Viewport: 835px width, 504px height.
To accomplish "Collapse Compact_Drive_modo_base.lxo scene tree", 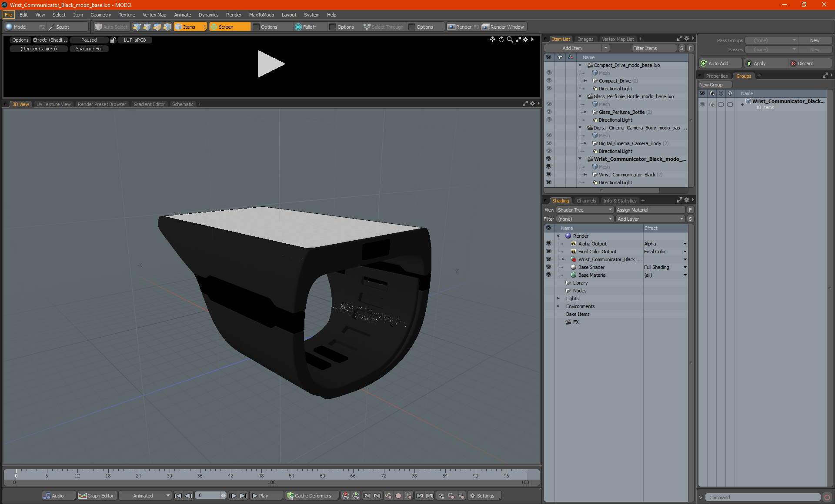I will [580, 65].
